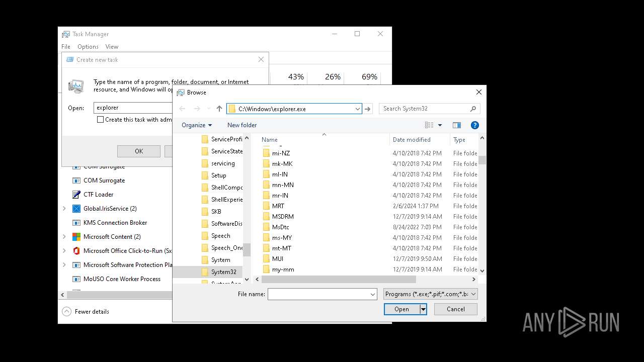Cancel the Browse dialog
Screen dimensions: 644x362
(456, 309)
